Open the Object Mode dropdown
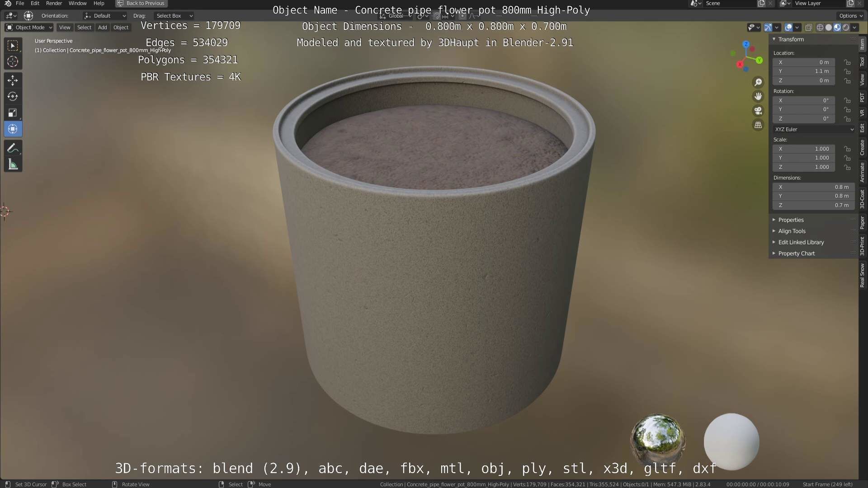 click(x=29, y=28)
